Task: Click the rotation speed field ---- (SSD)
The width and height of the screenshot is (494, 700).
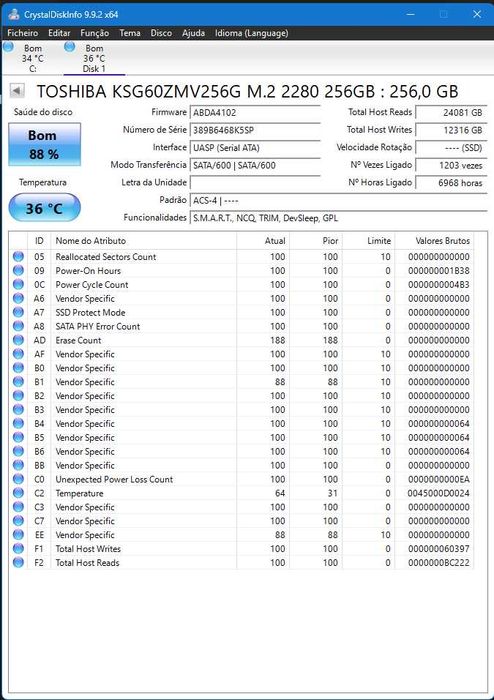Action: 451,148
